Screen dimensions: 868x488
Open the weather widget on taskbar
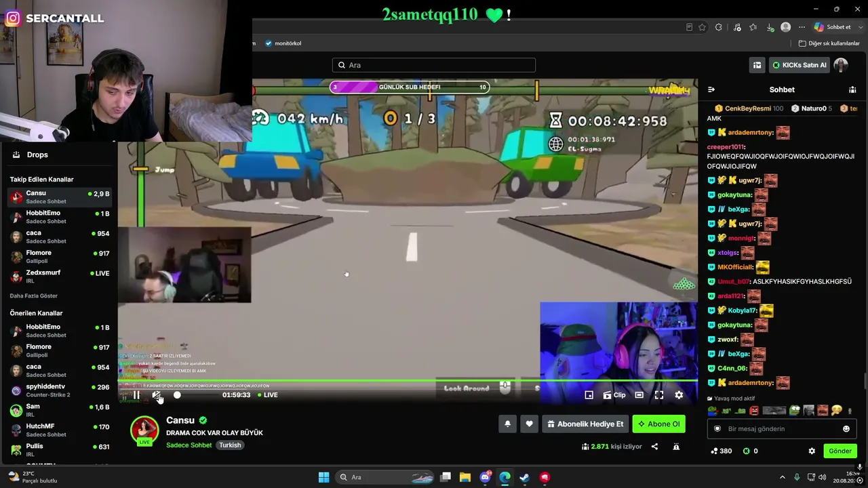tap(31, 477)
